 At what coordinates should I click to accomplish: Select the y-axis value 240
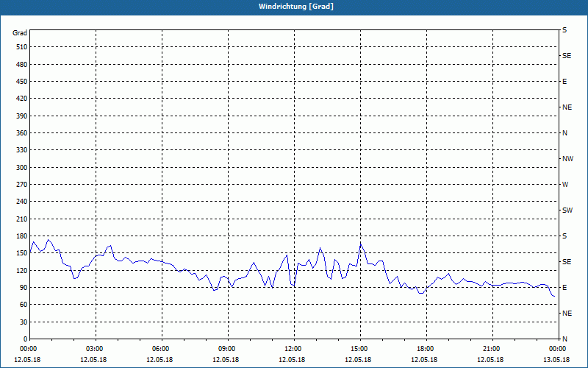coord(22,202)
